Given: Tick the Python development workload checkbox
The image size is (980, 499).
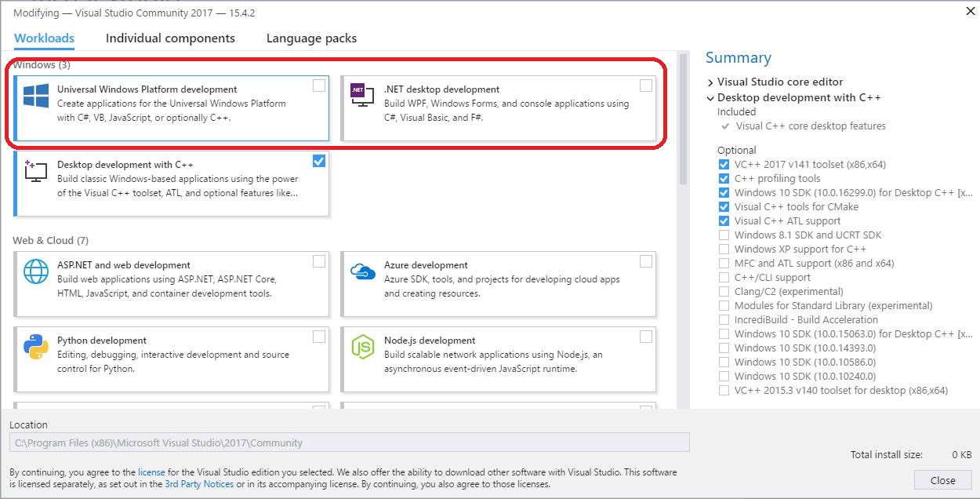Looking at the screenshot, I should (x=319, y=337).
